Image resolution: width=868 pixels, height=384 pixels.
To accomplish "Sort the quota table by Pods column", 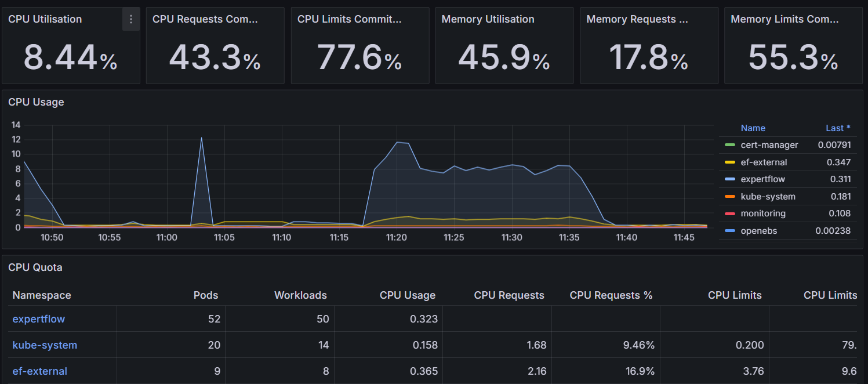I will point(205,295).
